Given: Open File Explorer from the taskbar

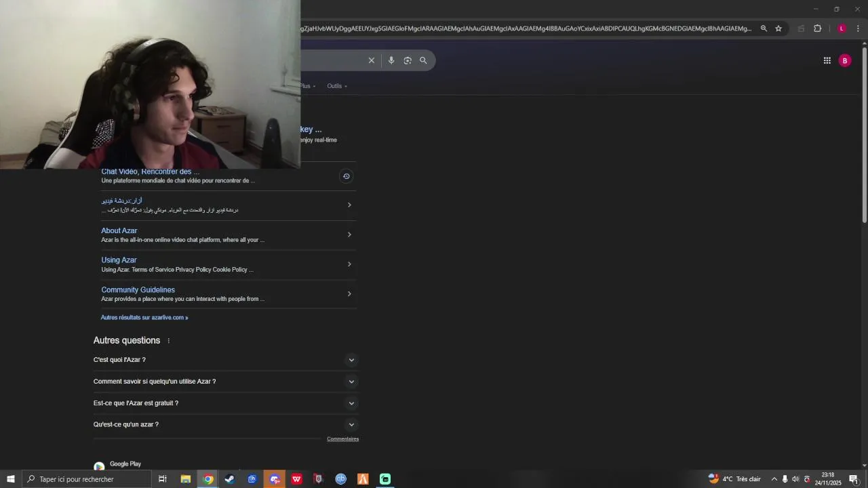Looking at the screenshot, I should click(x=185, y=479).
